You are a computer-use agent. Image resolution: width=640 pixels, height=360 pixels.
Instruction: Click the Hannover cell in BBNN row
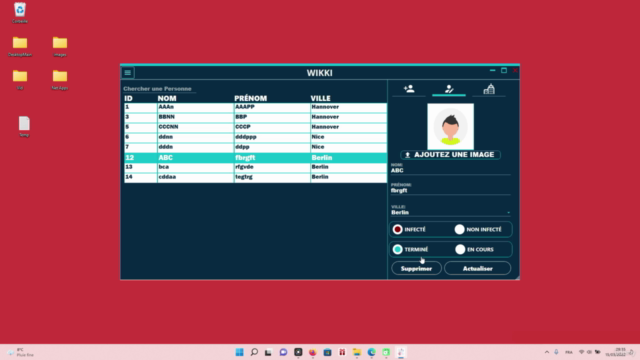coord(348,117)
